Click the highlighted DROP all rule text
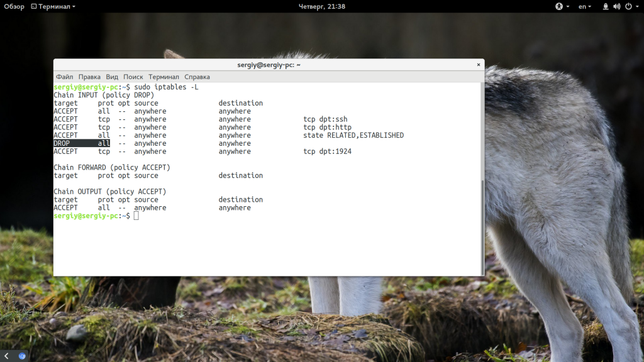The image size is (644, 362). pos(82,143)
